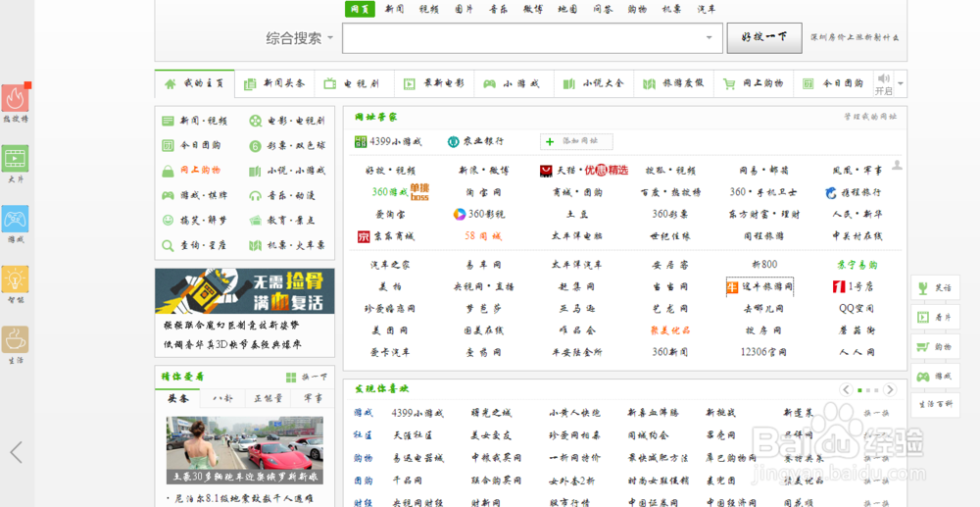Click the 汽车之家 link
This screenshot has height=507, width=980.
tap(390, 265)
